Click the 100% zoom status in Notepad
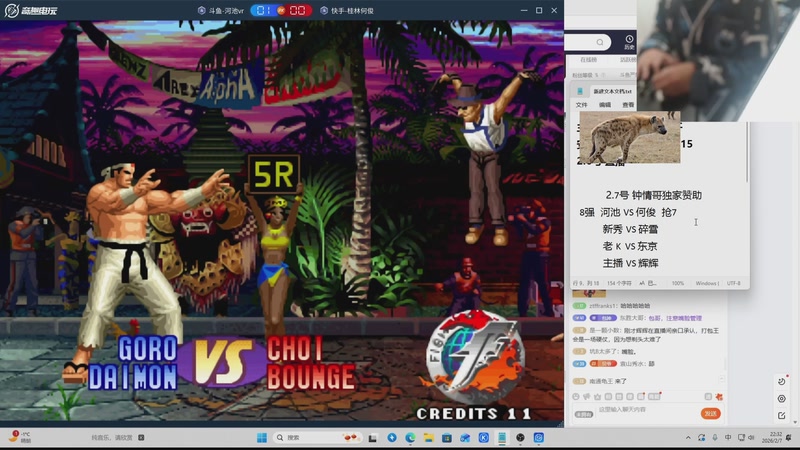This screenshot has width=800, height=450. click(x=678, y=283)
